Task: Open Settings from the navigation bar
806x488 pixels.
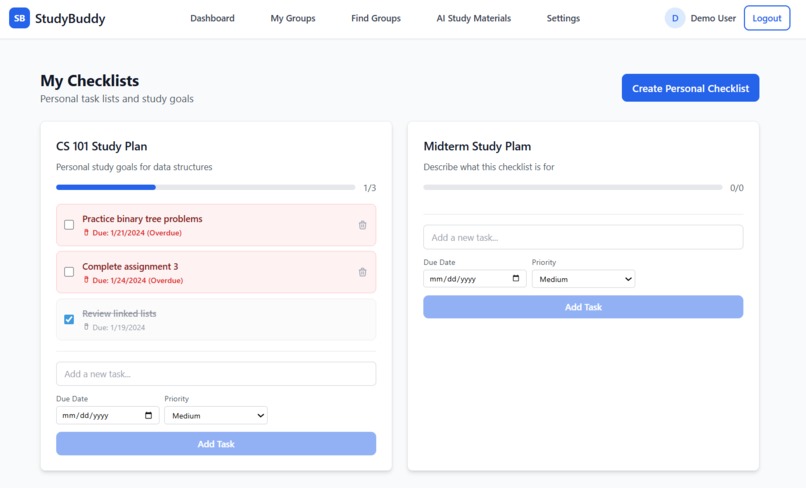Action: (x=563, y=18)
